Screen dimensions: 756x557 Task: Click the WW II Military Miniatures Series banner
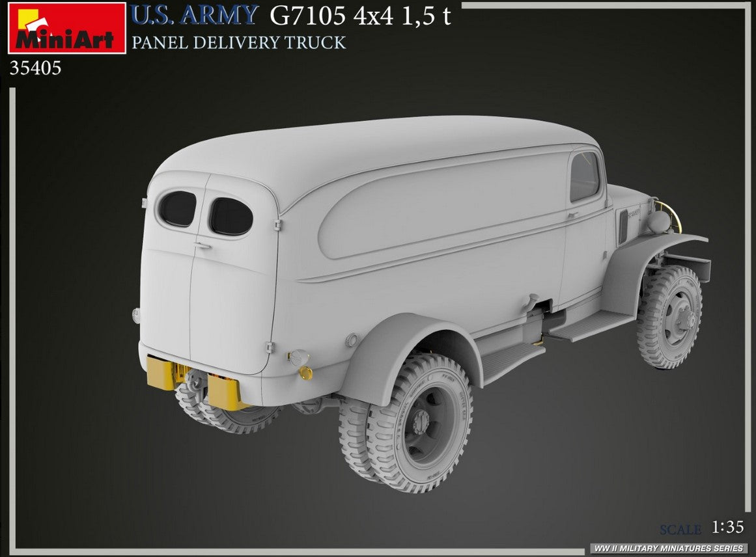(669, 549)
